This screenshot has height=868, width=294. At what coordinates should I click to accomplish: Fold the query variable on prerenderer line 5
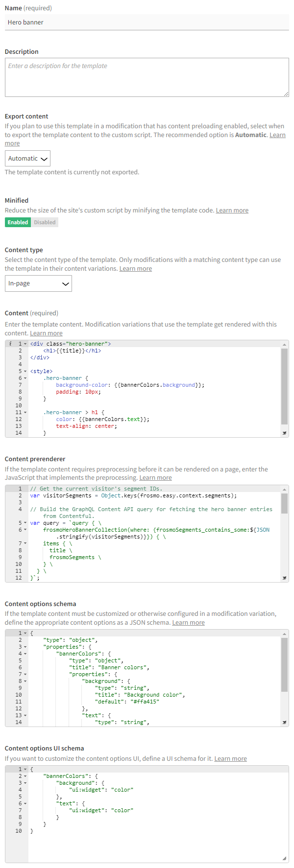25,523
